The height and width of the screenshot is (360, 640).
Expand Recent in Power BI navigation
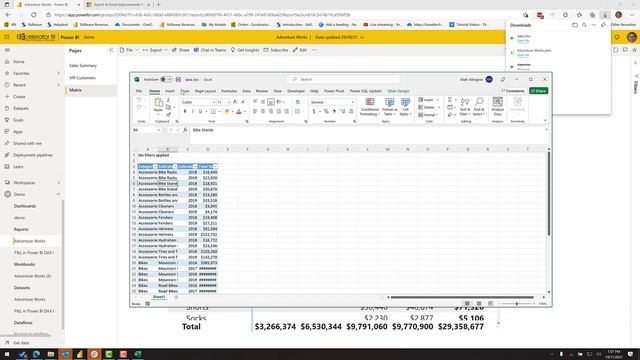point(58,85)
